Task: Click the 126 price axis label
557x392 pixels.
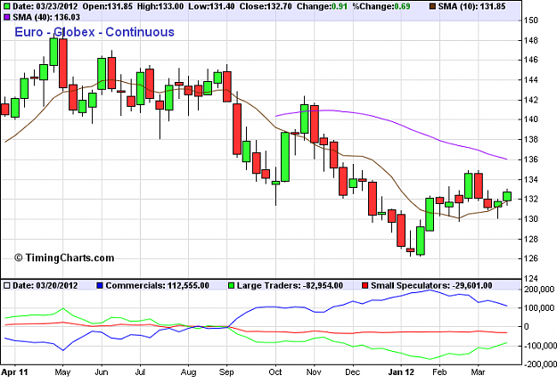Action: (531, 258)
